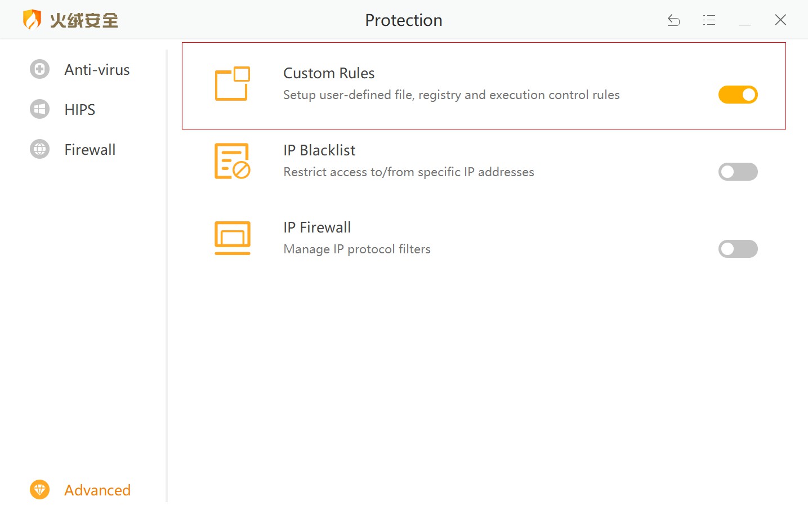
Task: Open the IP Firewall title text
Action: [317, 227]
